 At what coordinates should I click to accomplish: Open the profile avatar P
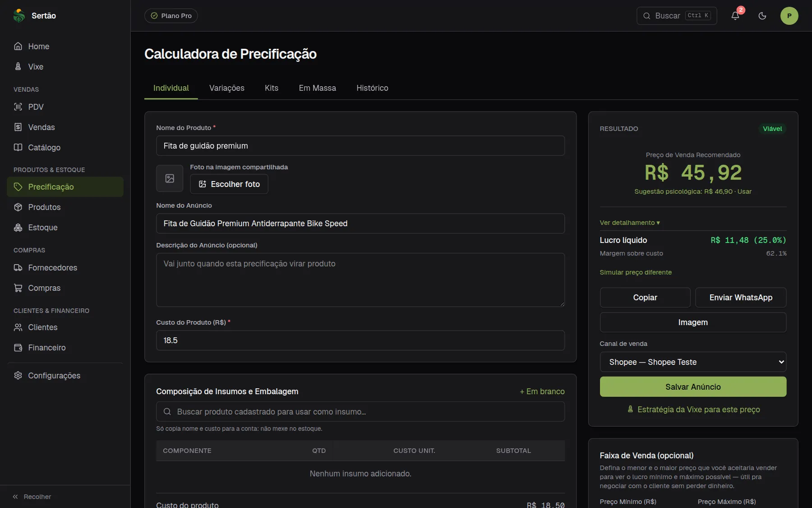coord(789,16)
